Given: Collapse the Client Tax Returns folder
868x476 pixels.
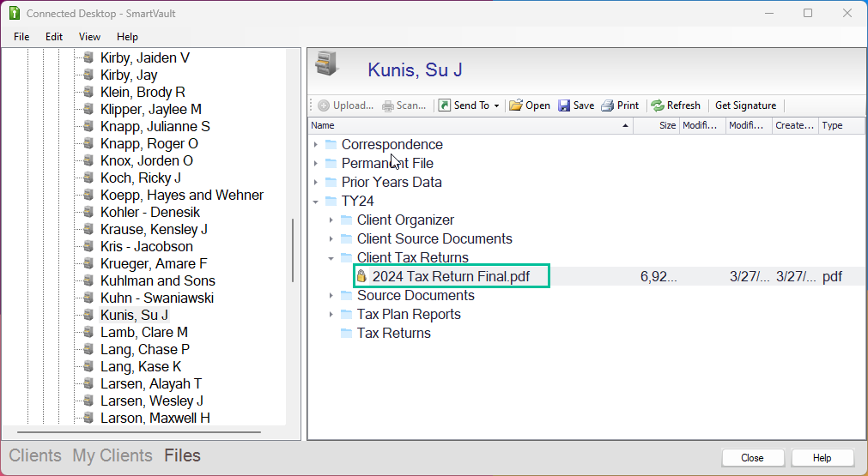Looking at the screenshot, I should 331,258.
